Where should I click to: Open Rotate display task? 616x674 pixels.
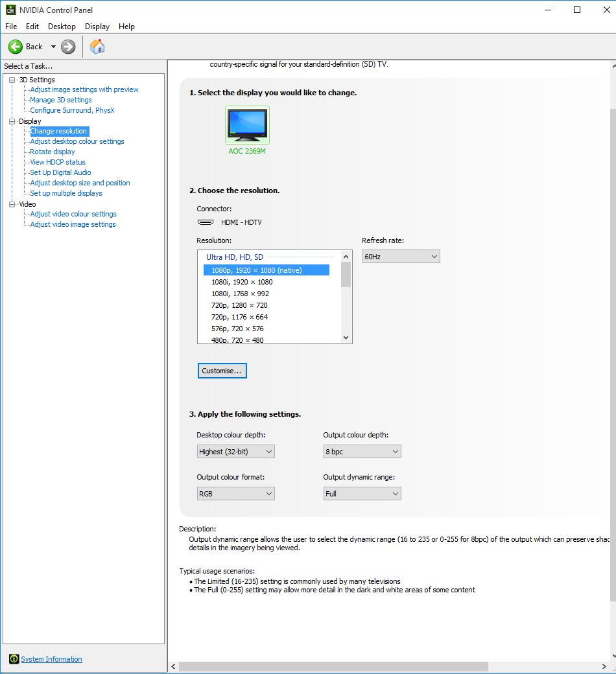click(x=53, y=152)
